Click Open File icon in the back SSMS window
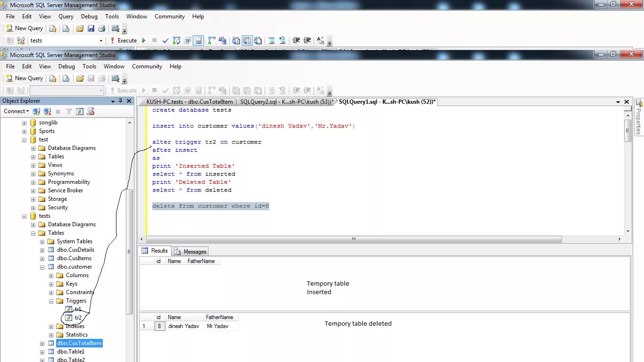Screen dimensions: 644x362 tap(80, 28)
